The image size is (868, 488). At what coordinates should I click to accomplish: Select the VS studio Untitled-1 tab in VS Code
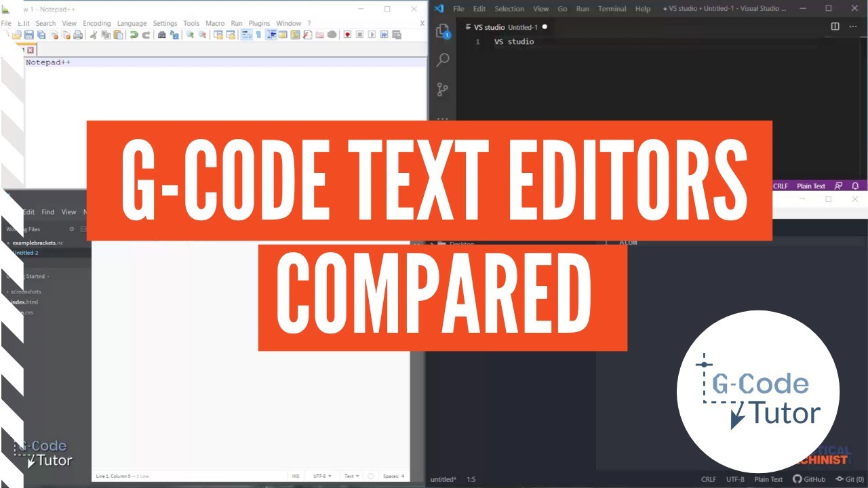(506, 26)
